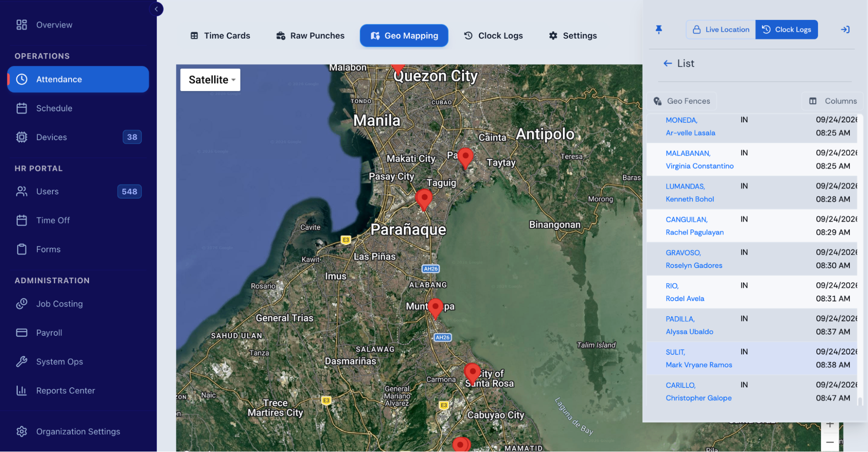
Task: Open the Schedule section
Action: pos(78,108)
